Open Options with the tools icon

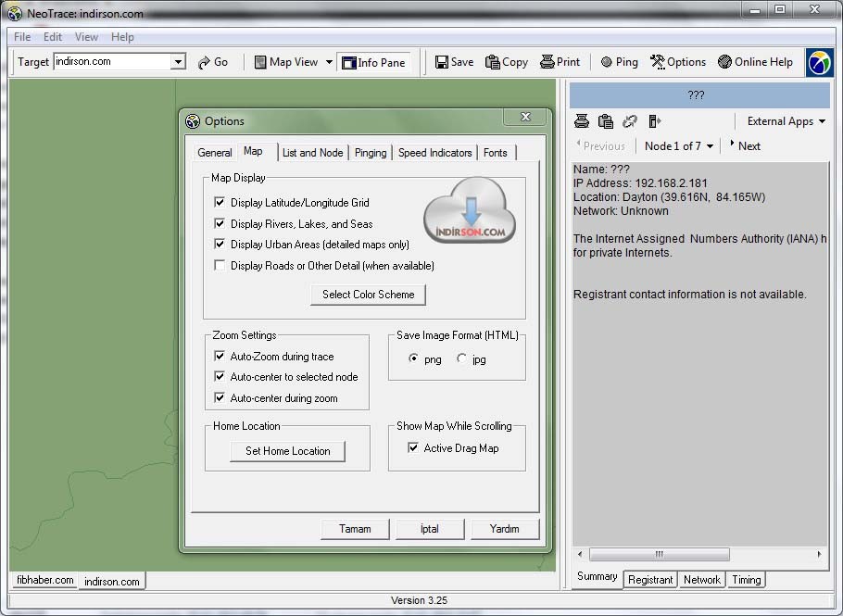(658, 62)
